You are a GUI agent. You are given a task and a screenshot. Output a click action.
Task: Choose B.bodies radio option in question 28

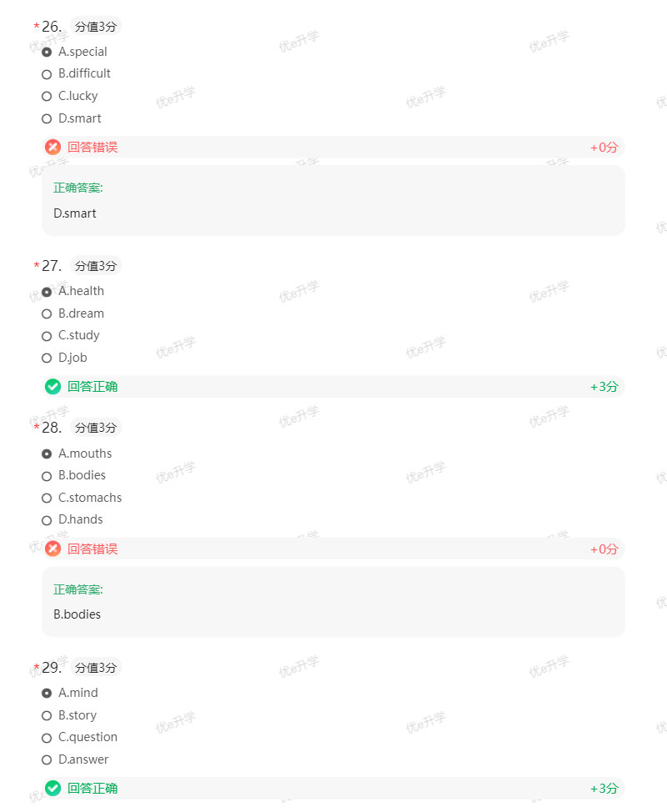[47, 476]
